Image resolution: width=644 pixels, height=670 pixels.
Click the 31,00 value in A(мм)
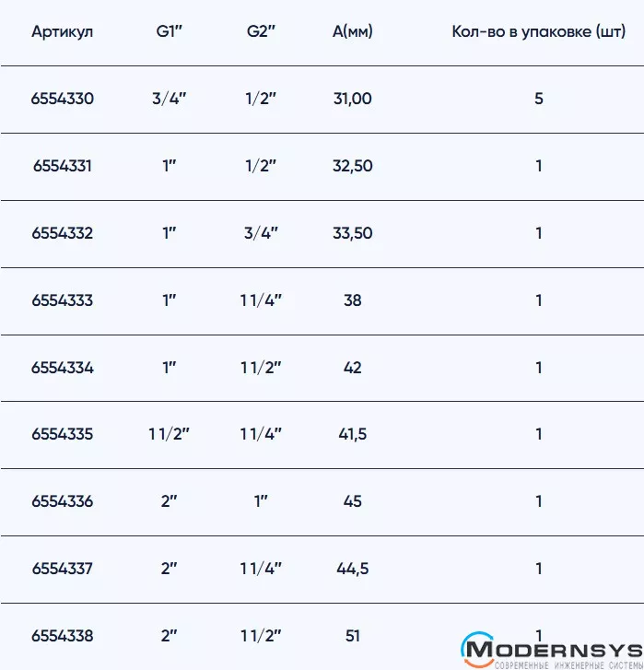click(x=352, y=99)
